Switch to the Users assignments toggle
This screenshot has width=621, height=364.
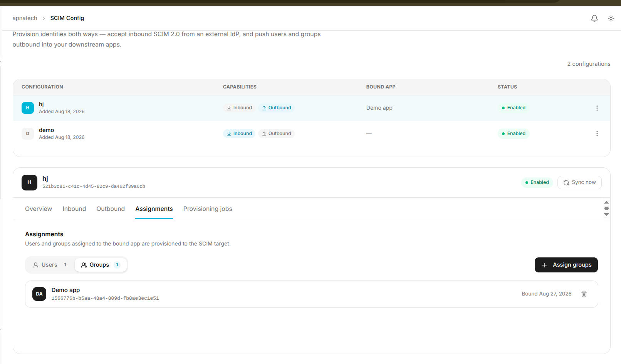coord(50,265)
